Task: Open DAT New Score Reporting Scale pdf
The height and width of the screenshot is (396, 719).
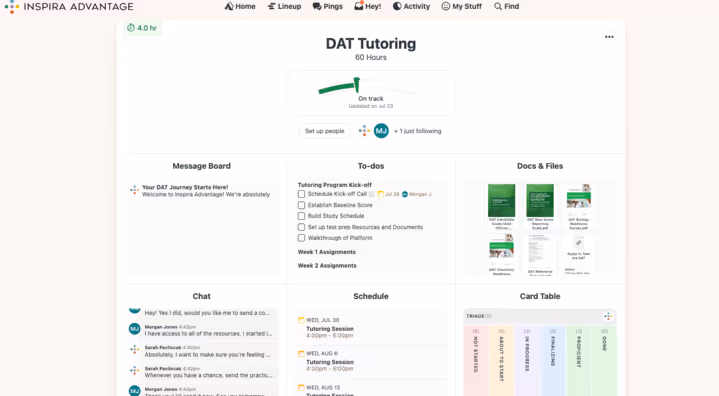Action: tap(540, 201)
